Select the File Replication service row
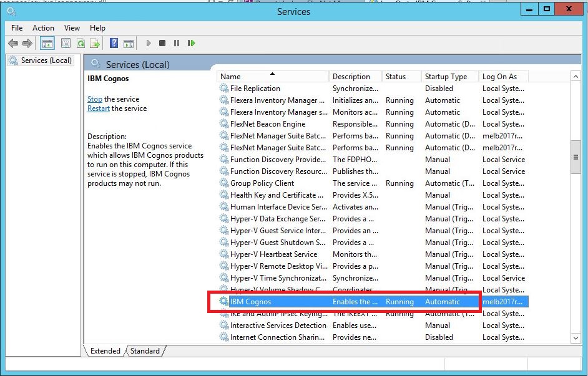This screenshot has width=588, height=376. 373,89
